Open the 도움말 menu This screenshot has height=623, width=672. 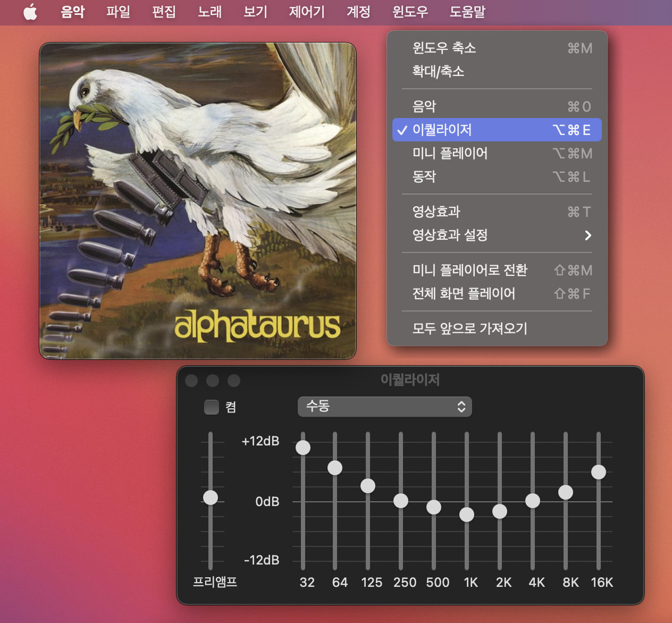coord(467,12)
